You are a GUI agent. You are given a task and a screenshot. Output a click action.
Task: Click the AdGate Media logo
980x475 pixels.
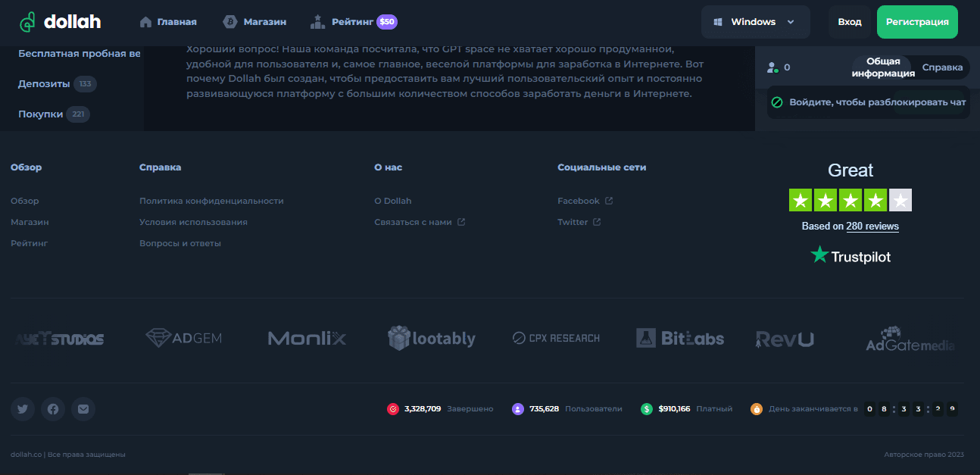[x=911, y=339]
